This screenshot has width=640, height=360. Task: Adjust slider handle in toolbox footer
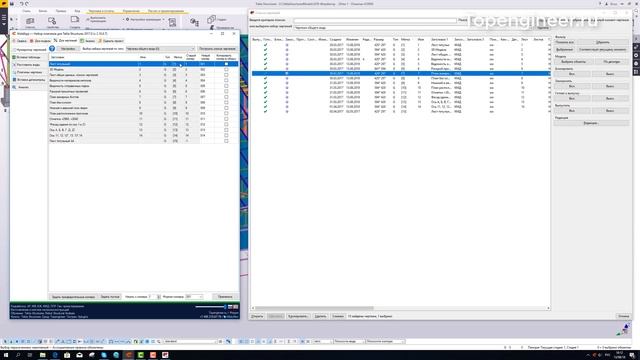(225, 307)
